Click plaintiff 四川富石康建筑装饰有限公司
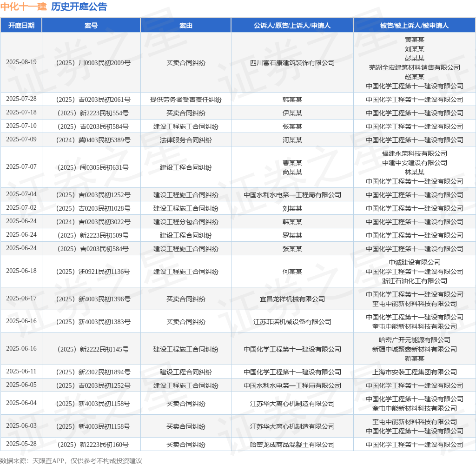Viewport: 476px width, 465px height. [x=292, y=63]
